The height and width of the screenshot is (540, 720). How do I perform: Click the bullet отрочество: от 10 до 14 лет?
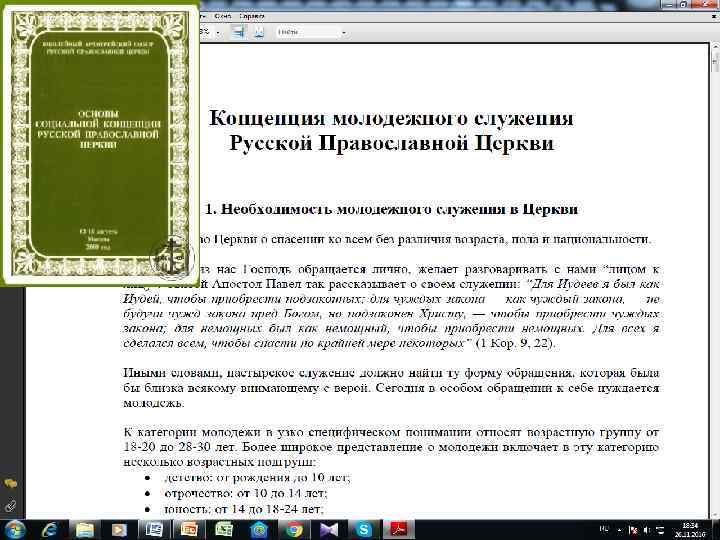[x=246, y=493]
